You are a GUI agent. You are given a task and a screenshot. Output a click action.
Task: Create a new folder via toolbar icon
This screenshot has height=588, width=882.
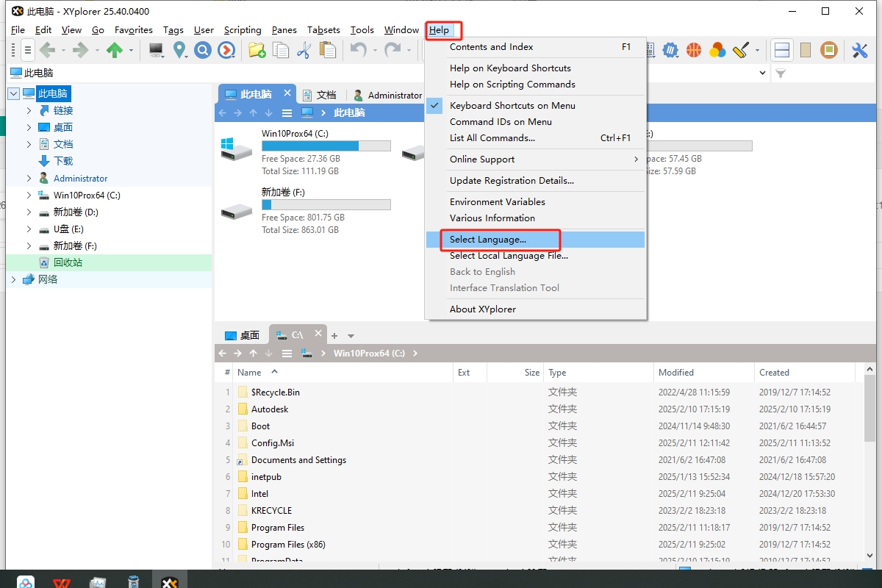click(257, 50)
